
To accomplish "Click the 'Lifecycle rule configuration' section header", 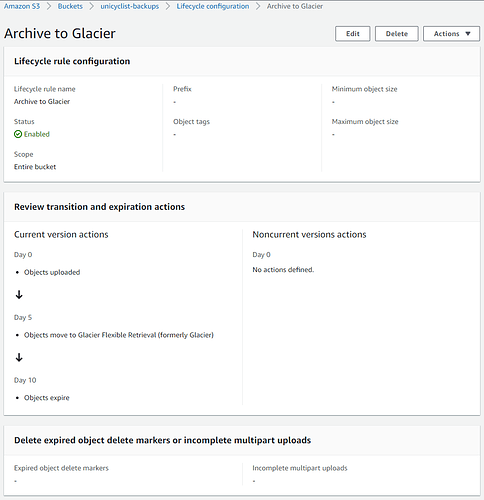I will pyautogui.click(x=72, y=61).
